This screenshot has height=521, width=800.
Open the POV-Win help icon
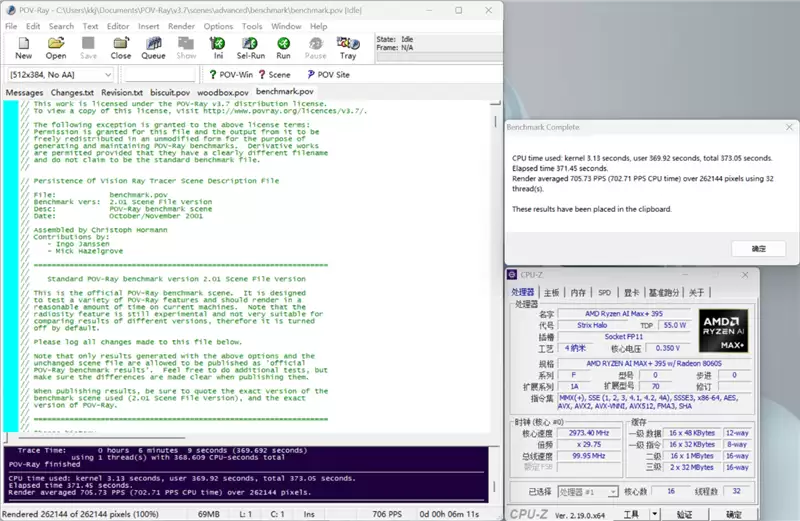pyautogui.click(x=231, y=75)
